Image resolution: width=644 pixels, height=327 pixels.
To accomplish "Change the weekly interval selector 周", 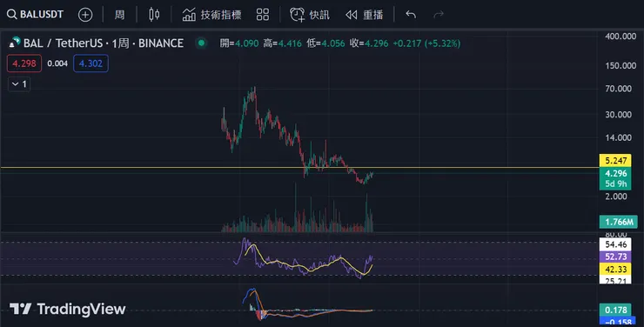I will [119, 15].
